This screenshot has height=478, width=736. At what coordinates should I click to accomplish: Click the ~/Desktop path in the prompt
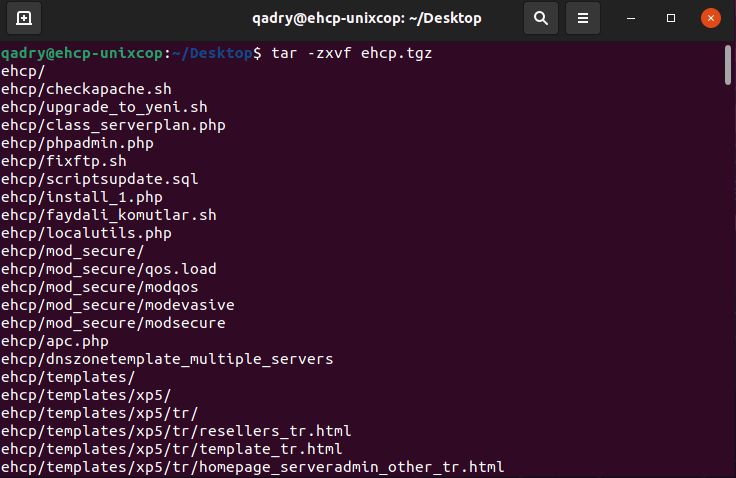[x=212, y=53]
